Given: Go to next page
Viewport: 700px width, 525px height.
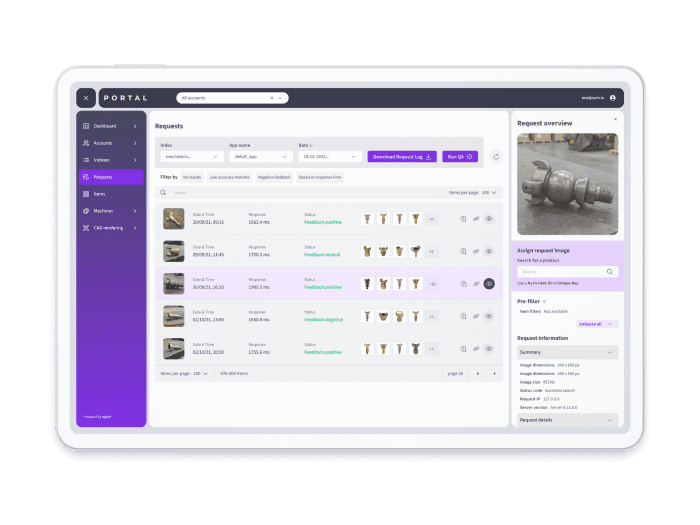Looking at the screenshot, I should click(x=494, y=374).
